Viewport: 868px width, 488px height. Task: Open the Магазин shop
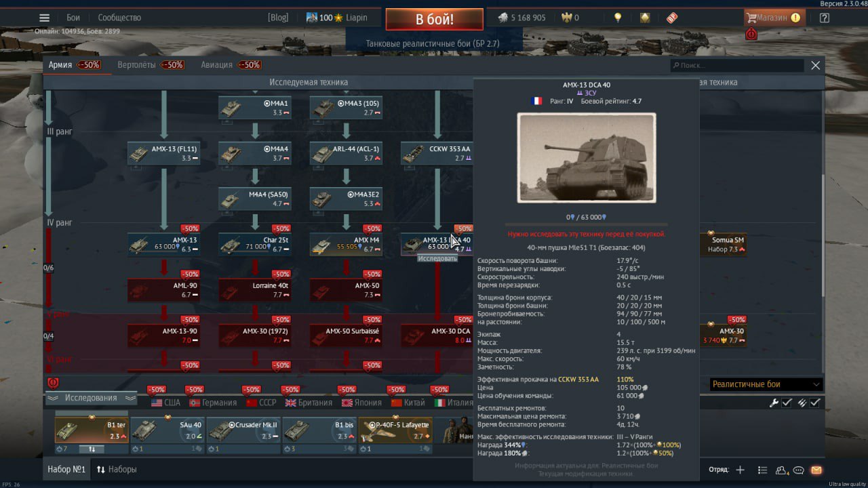pyautogui.click(x=774, y=18)
